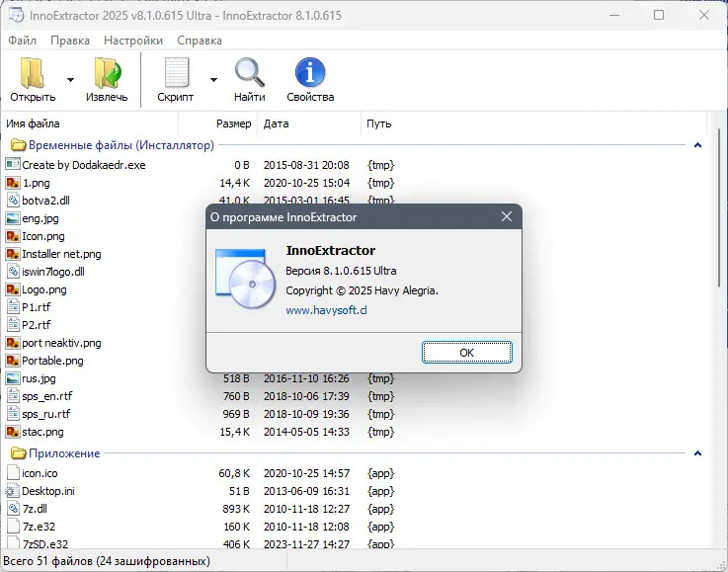Click the Скрипт script icon
This screenshot has height=572, width=728.
coord(177,72)
